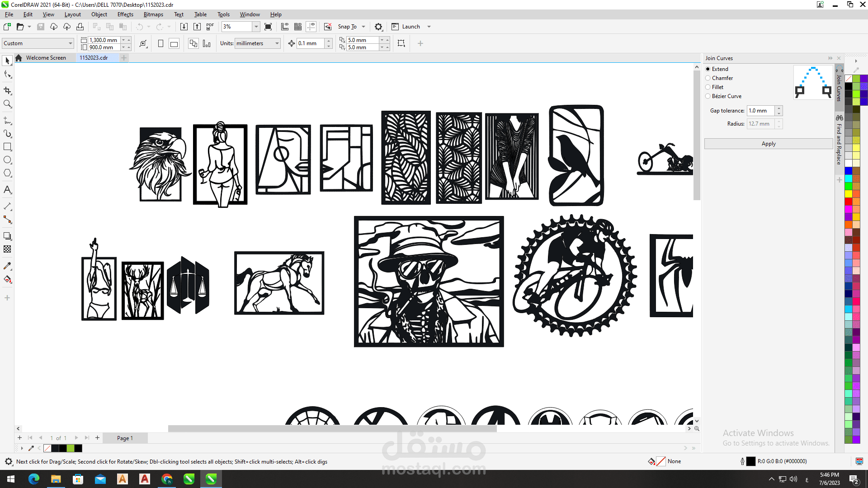This screenshot has width=868, height=488.
Task: Choose the Rectangle tool
Action: (x=7, y=147)
